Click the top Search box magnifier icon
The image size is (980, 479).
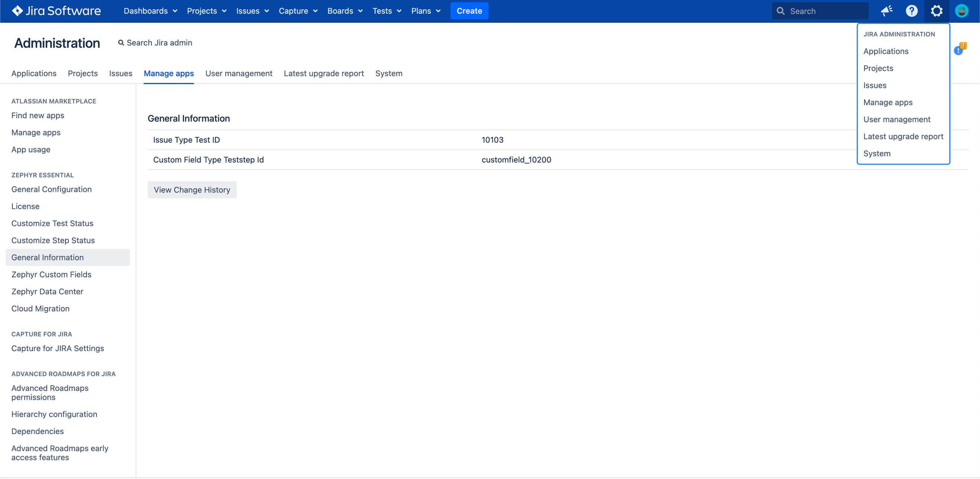[x=780, y=11]
